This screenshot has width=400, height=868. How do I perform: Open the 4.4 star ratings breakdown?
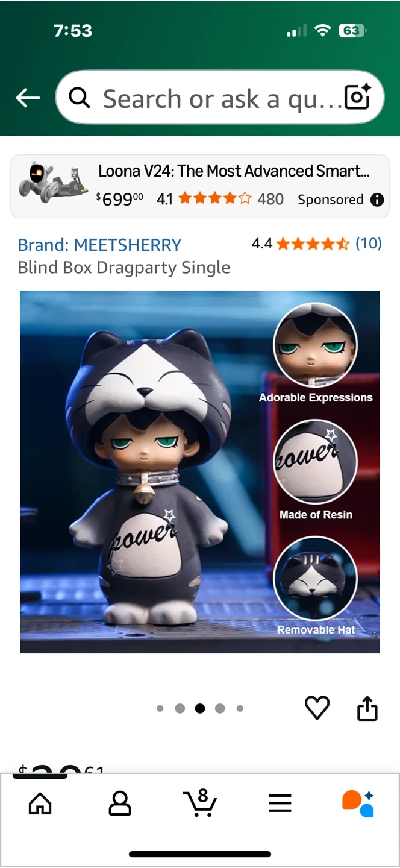point(300,244)
